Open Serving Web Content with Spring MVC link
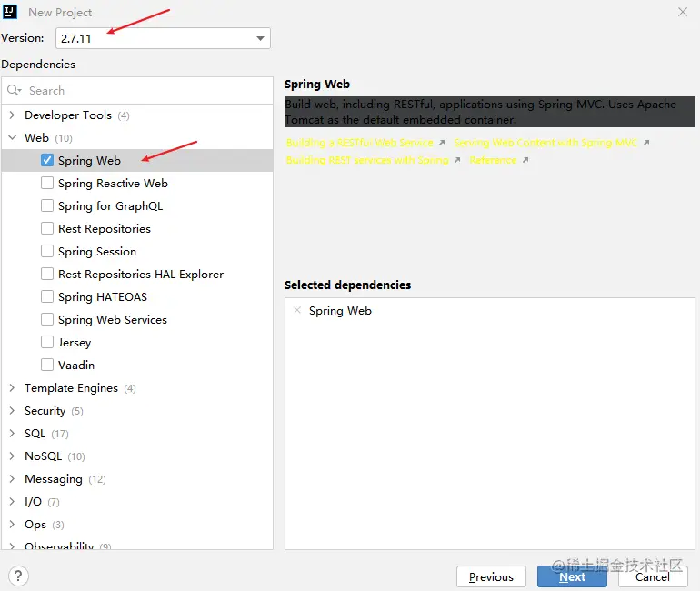The image size is (700, 591). pyautogui.click(x=545, y=143)
